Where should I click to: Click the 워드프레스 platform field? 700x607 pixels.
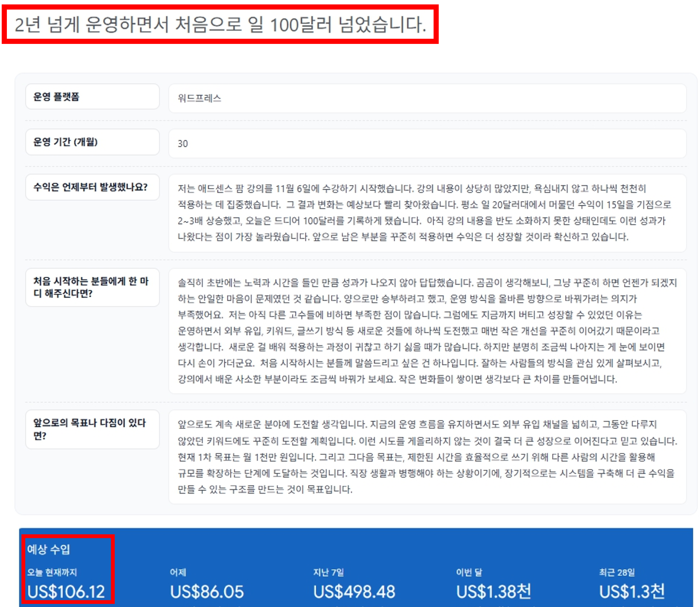427,98
